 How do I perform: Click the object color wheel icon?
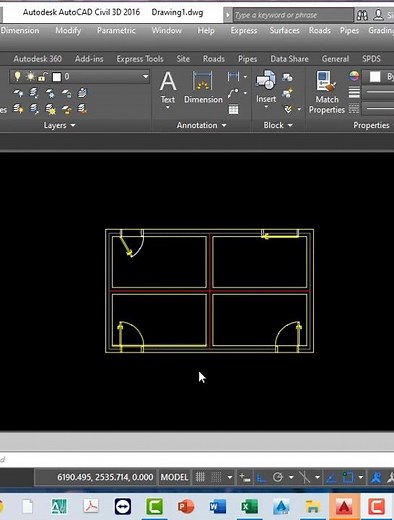pos(354,76)
